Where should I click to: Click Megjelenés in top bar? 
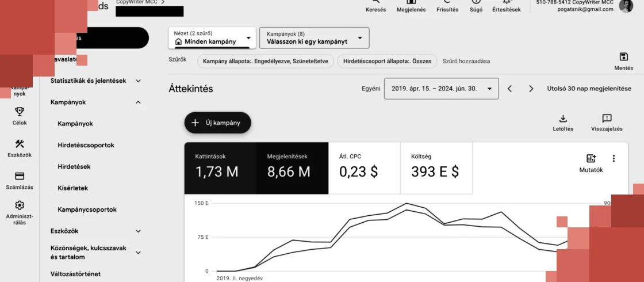point(411,9)
